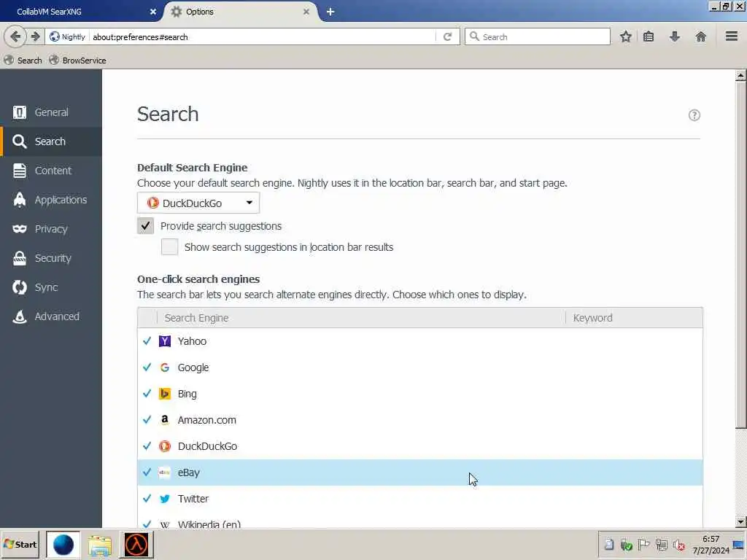Uncheck the Twitter one-click engine
The height and width of the screenshot is (560, 747).
(147, 499)
